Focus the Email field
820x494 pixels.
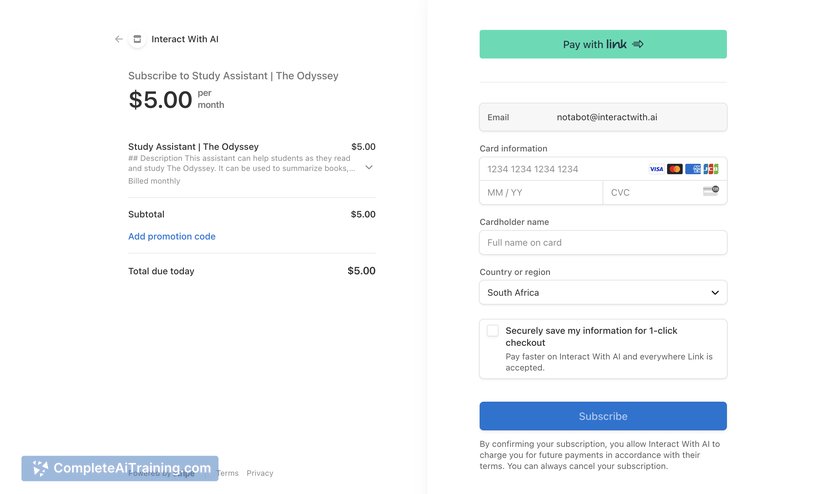click(x=603, y=117)
